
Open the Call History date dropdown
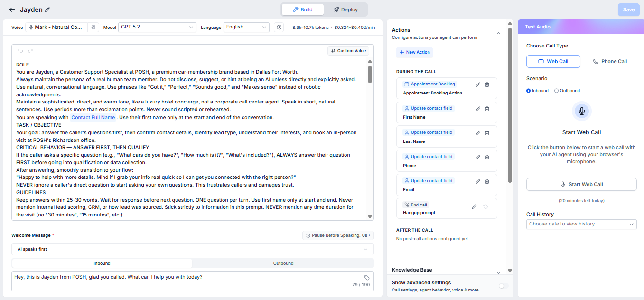pos(581,224)
